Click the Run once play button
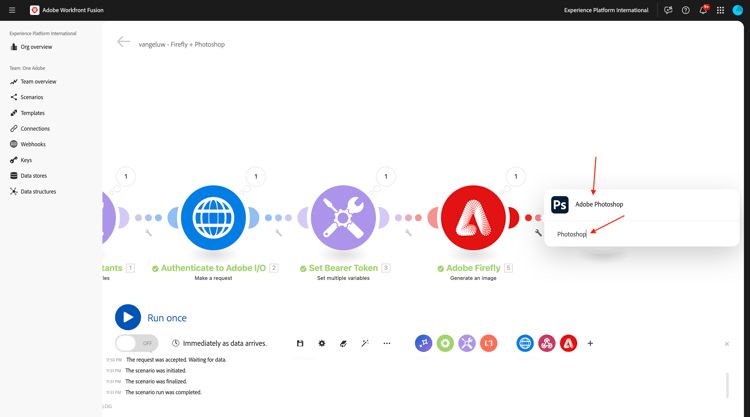 [128, 317]
